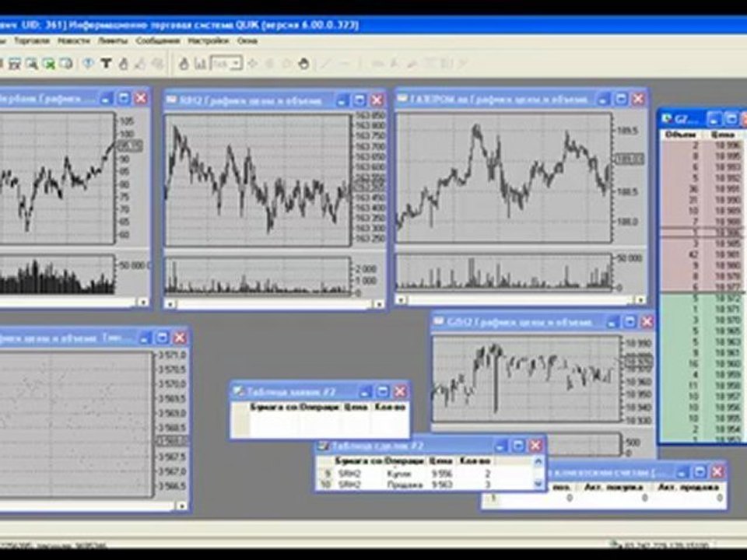Open the Лимиты menu

[x=113, y=41]
